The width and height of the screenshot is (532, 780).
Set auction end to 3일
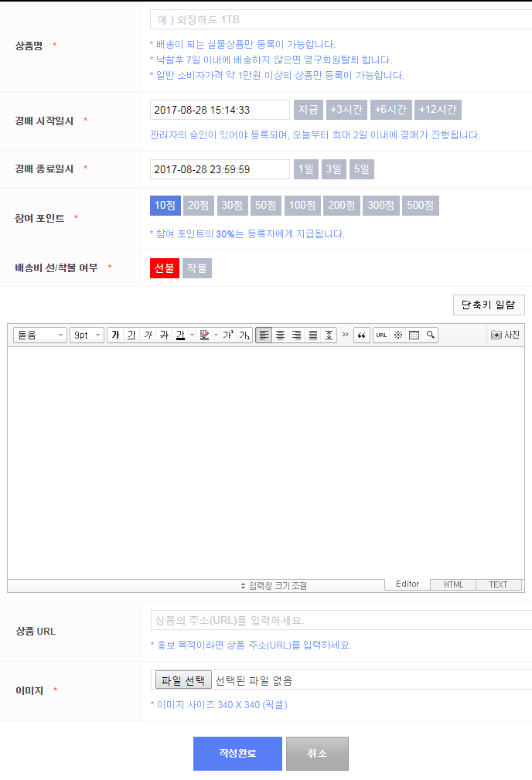(x=334, y=169)
